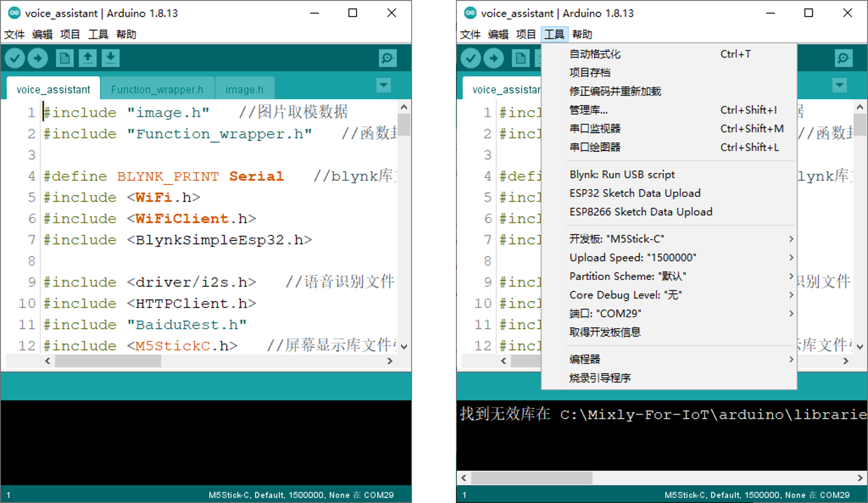The image size is (868, 503).
Task: Choose 项目存档 menu entry
Action: click(x=669, y=73)
